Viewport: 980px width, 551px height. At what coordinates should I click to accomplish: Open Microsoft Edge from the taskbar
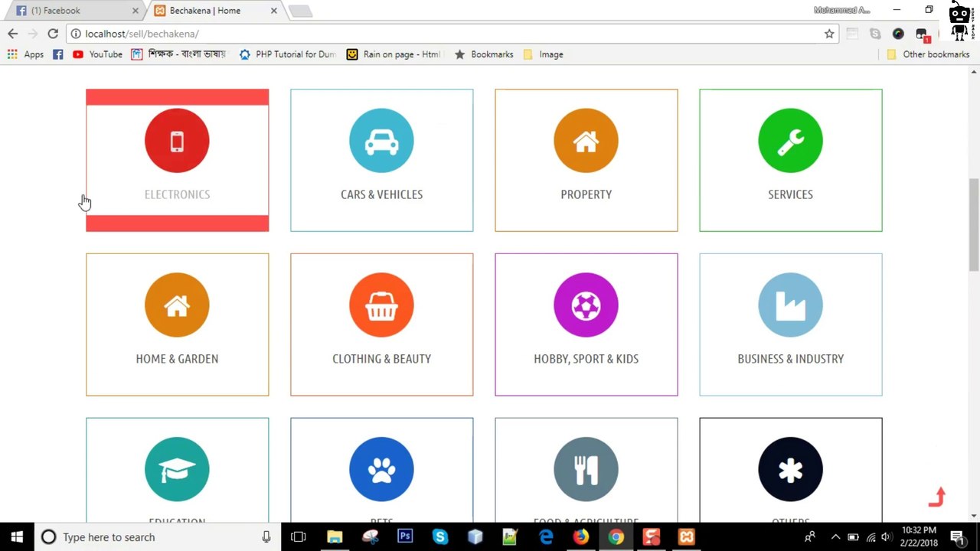click(x=546, y=537)
